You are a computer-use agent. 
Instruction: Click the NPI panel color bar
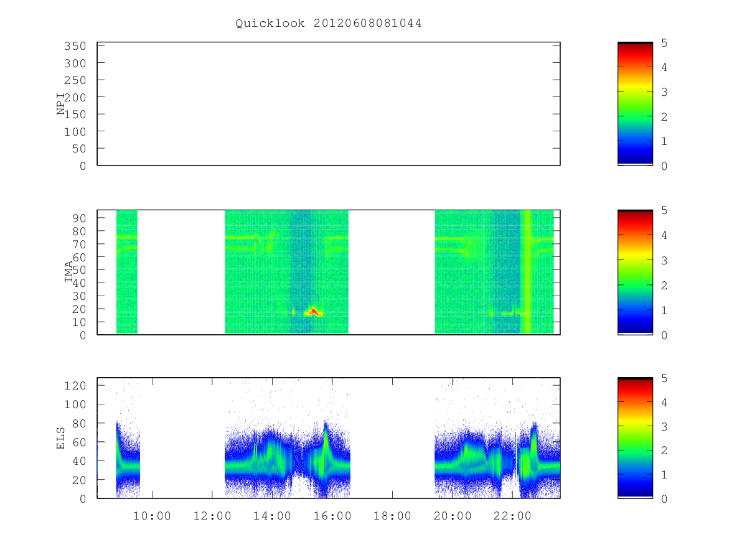tap(635, 104)
